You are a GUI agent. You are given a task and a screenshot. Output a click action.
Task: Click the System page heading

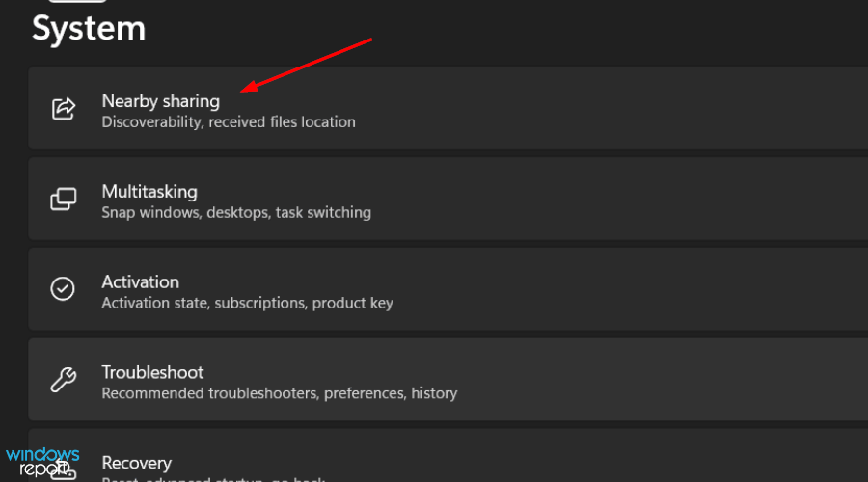pyautogui.click(x=89, y=28)
